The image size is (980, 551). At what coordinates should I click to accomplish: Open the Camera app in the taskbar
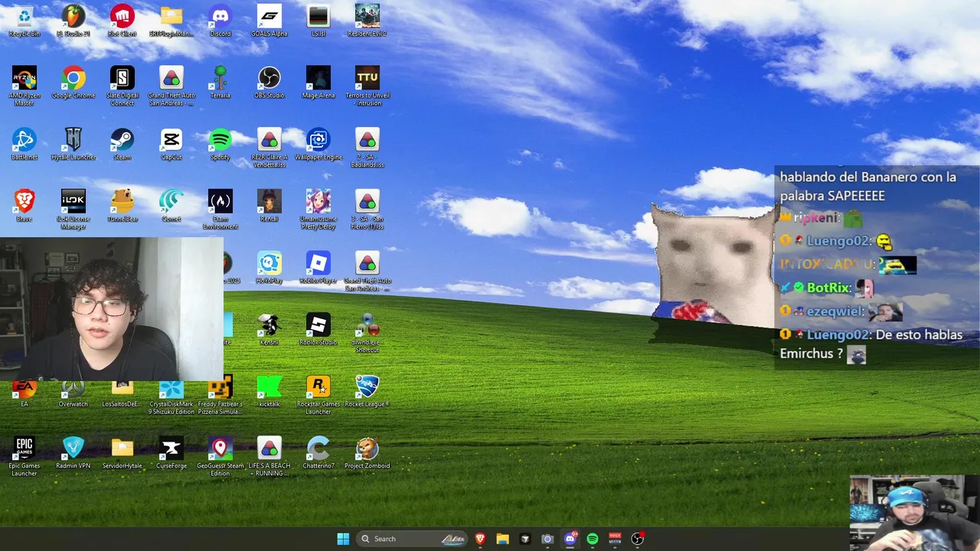click(x=547, y=539)
